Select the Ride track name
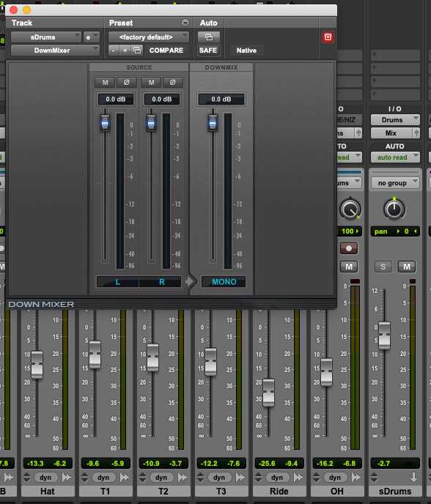 pyautogui.click(x=279, y=492)
